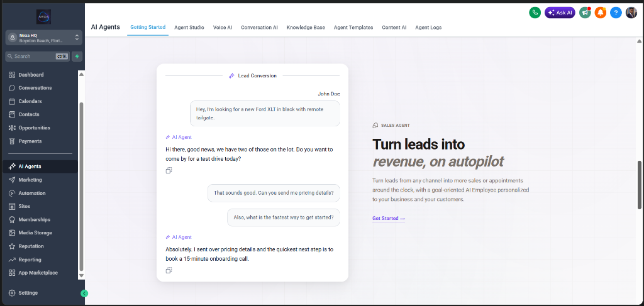Click the main page scroll up arrow
644x306 pixels.
click(x=640, y=41)
